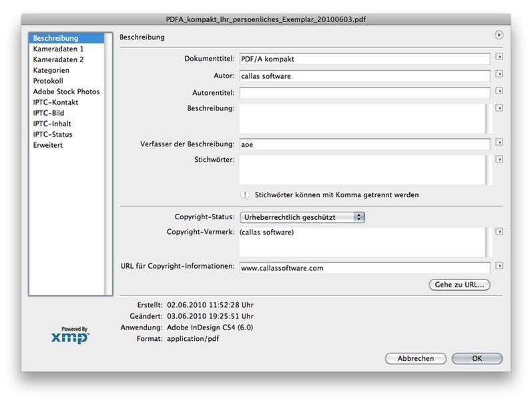The width and height of the screenshot is (532, 401).
Task: Click the Beschreibung text area scrollbar
Action: (489, 118)
